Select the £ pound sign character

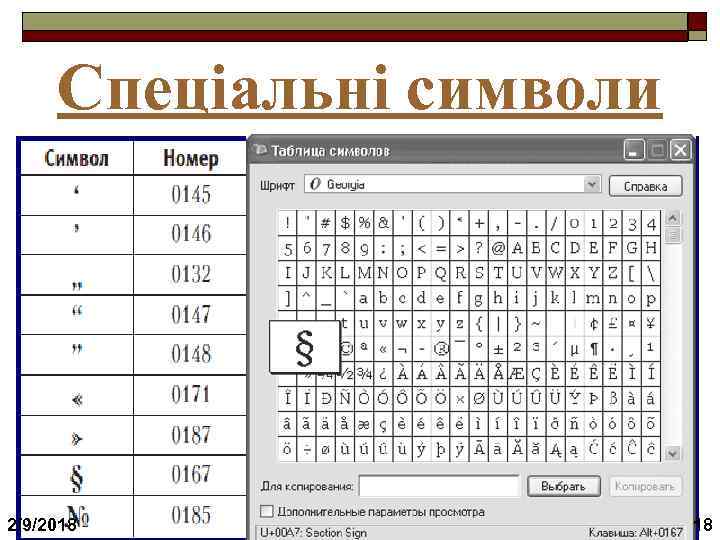pyautogui.click(x=613, y=323)
